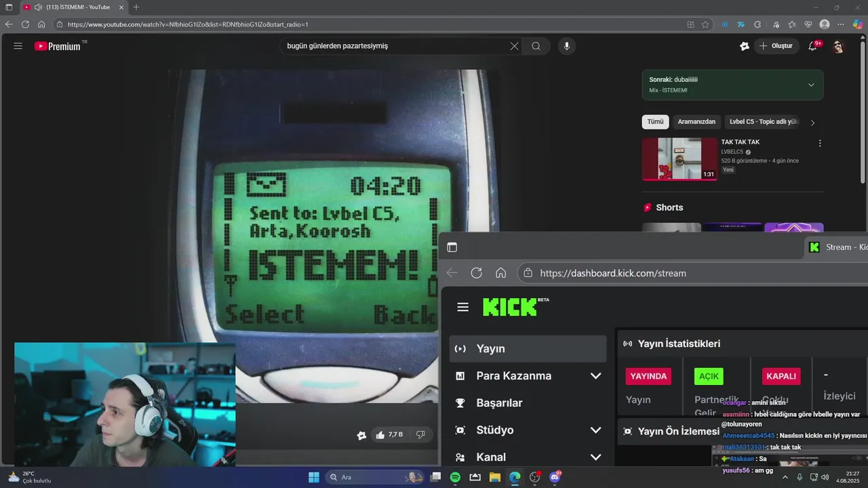Go home in the Kick window
The image size is (868, 488).
click(x=500, y=272)
